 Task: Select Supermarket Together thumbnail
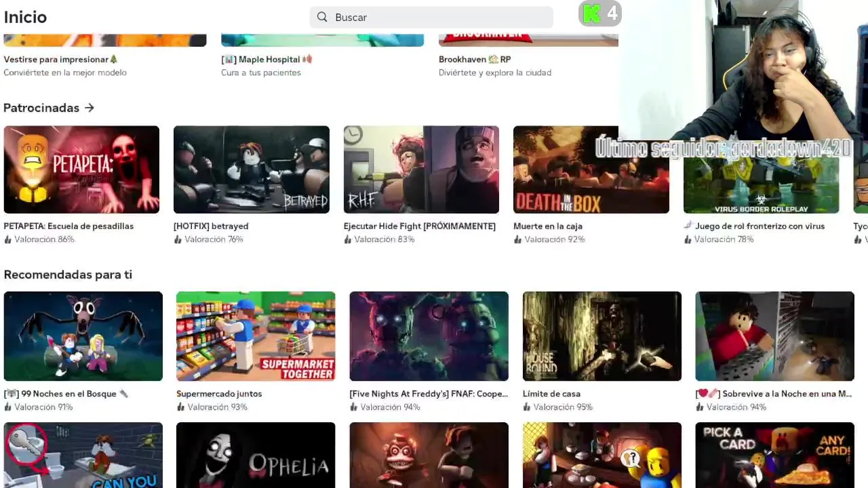pos(256,336)
